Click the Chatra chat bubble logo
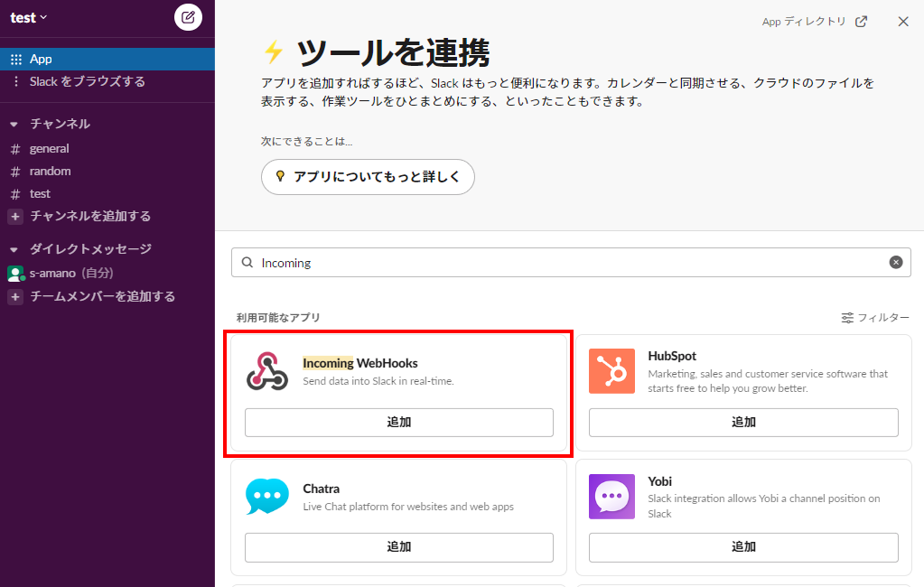924x587 pixels. tap(267, 497)
